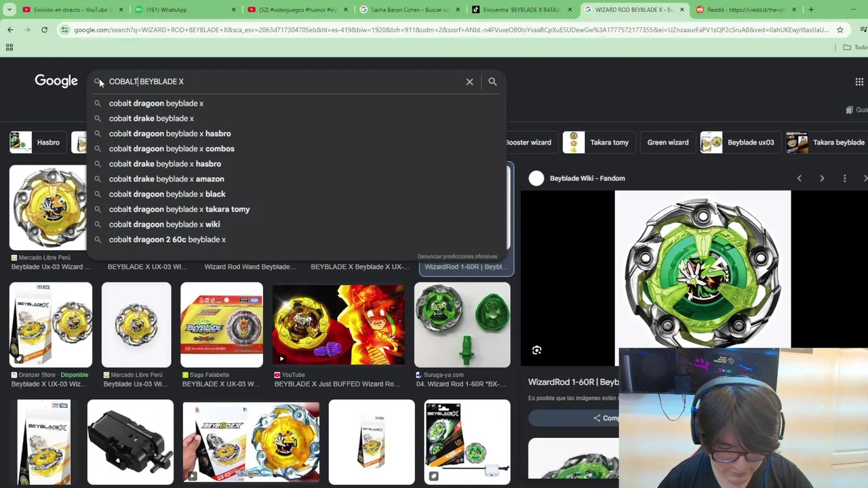Search this image with Google Lens

click(x=536, y=350)
